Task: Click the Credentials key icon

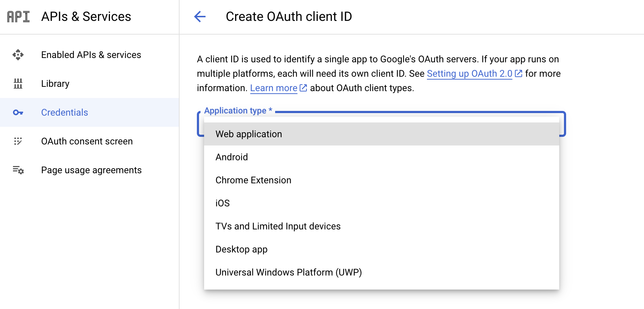Action: tap(18, 112)
